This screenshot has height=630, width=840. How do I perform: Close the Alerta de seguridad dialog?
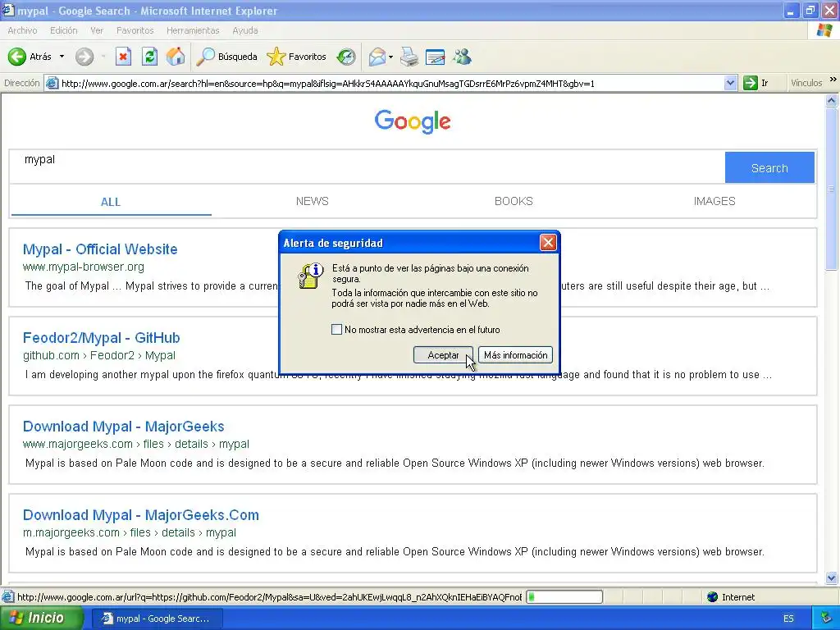click(548, 243)
